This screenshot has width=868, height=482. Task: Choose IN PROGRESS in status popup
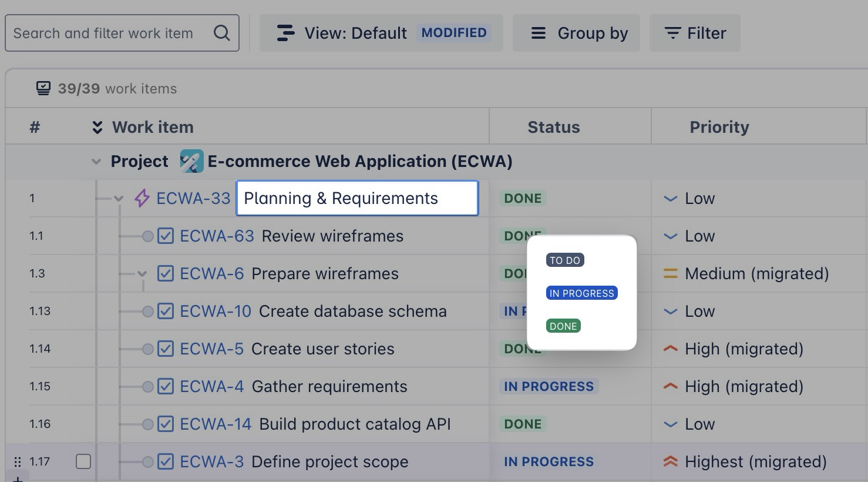(581, 293)
